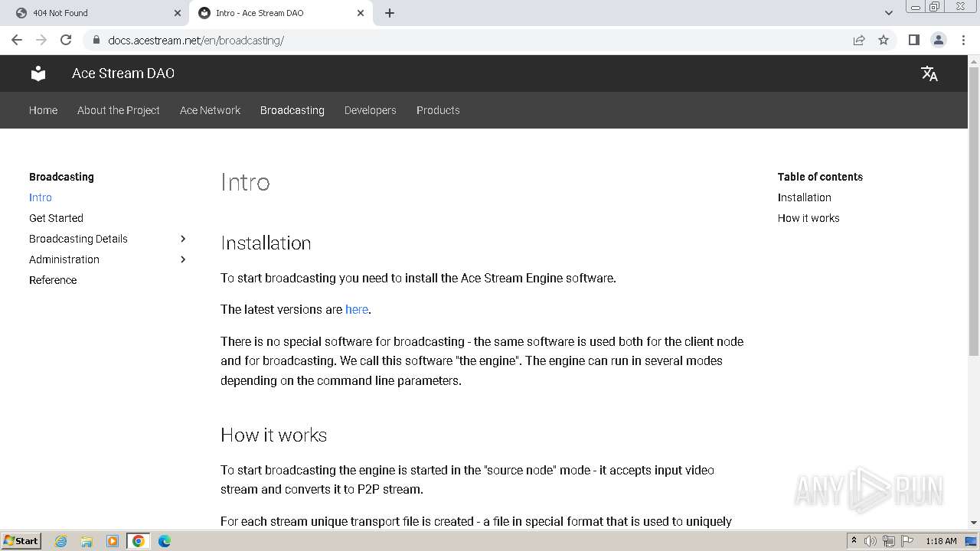Close the 404 Not Found tab
This screenshot has height=551, width=980.
(x=178, y=13)
